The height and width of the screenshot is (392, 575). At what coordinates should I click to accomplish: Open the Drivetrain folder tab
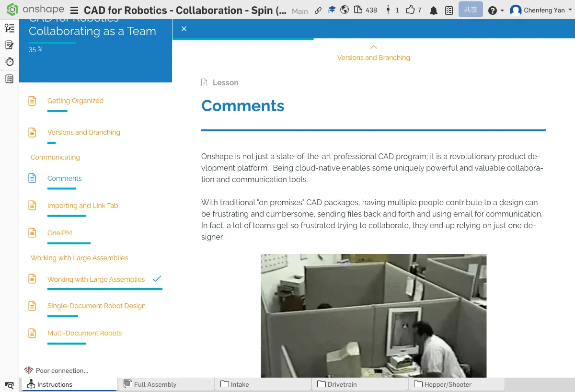click(342, 384)
